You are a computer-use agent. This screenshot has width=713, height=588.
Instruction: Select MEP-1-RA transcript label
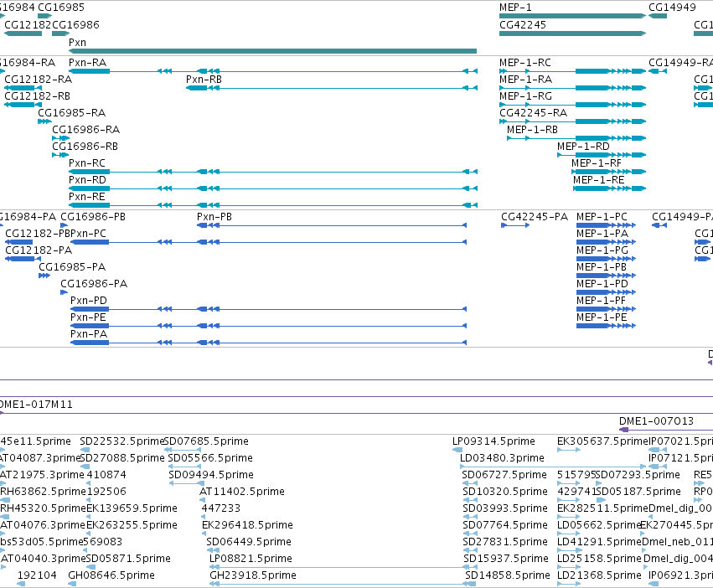[x=525, y=79]
